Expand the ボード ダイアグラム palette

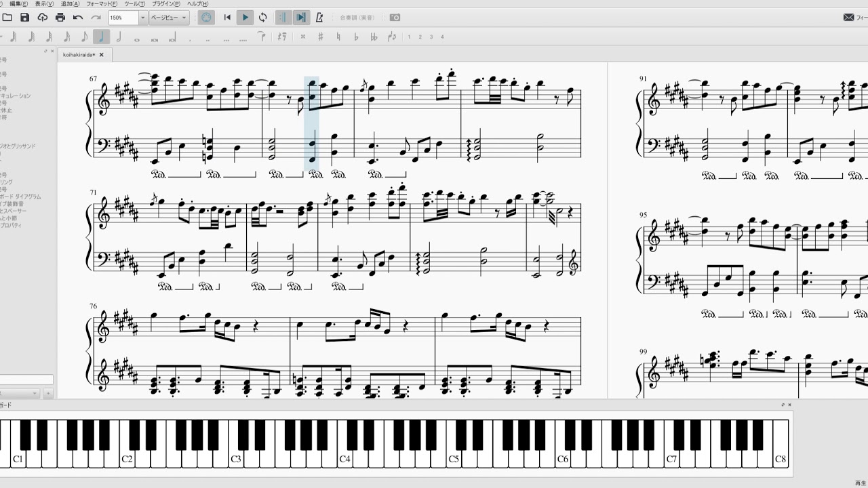click(x=20, y=197)
